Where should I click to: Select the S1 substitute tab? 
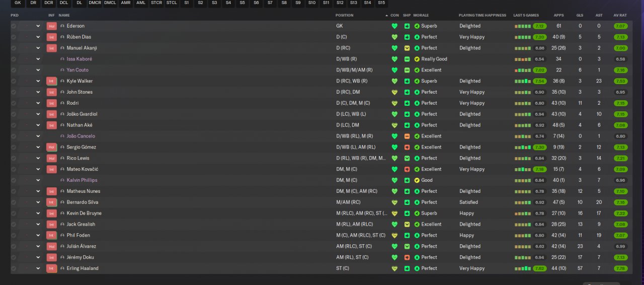coord(187,3)
